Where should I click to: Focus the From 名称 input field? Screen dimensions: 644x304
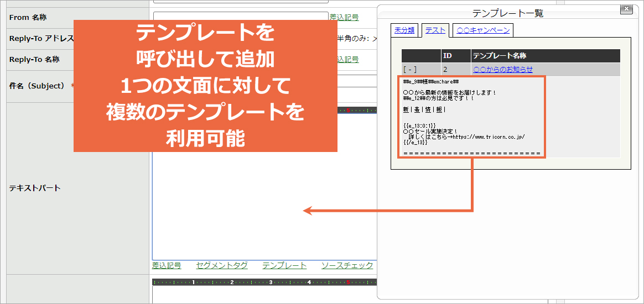[241, 17]
